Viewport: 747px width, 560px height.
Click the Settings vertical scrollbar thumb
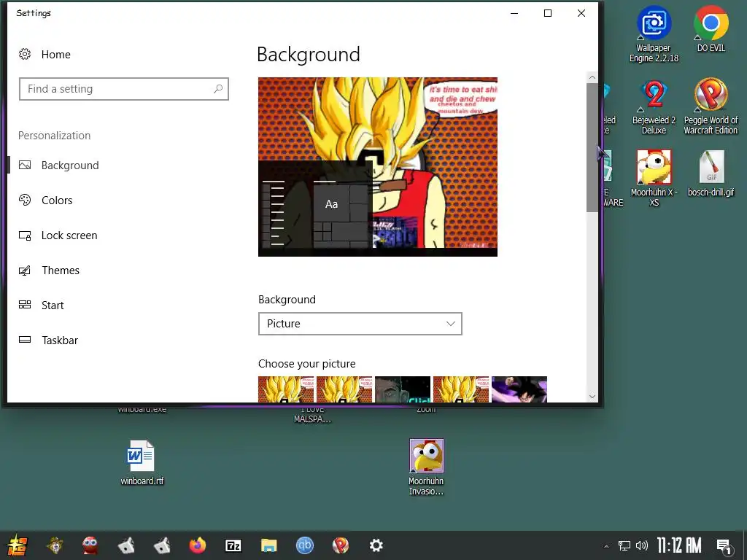click(592, 147)
